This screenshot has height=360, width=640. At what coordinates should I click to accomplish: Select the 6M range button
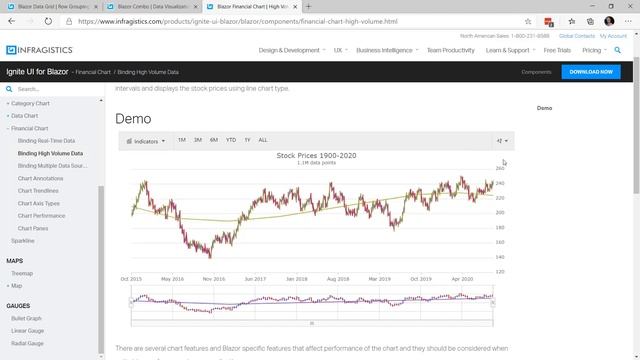213,140
